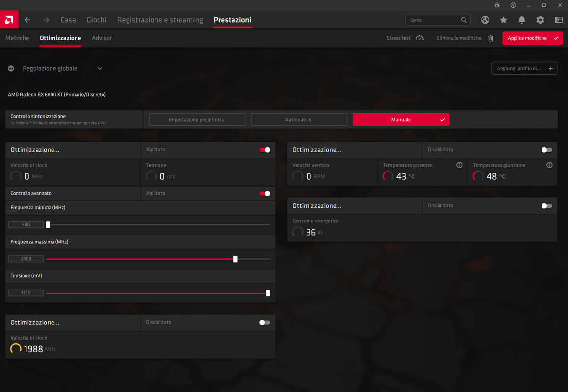Enable the fan Ottimizzazione toggle
This screenshot has width=568, height=392.
click(x=546, y=150)
